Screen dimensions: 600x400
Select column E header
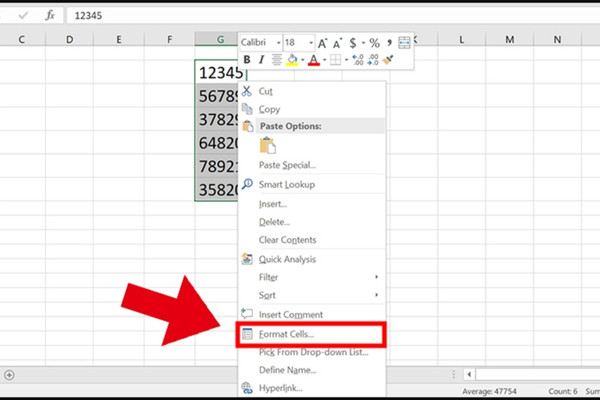(119, 39)
